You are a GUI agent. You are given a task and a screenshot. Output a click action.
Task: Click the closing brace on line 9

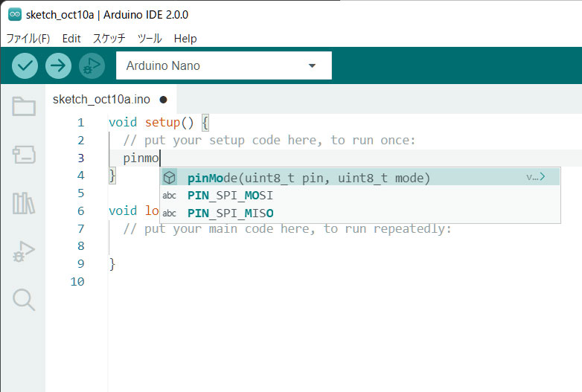tap(112, 264)
